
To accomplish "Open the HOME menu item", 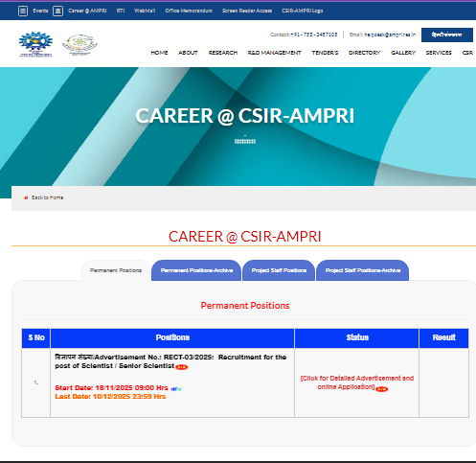I will click(159, 53).
